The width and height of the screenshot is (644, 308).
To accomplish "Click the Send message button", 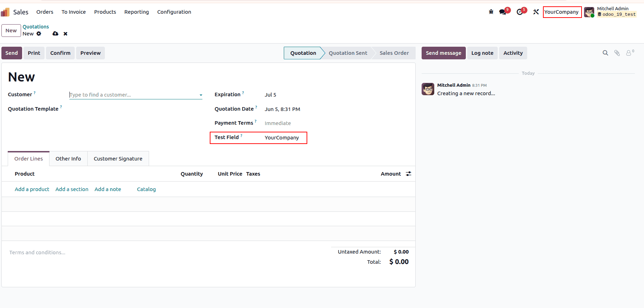I will pyautogui.click(x=444, y=53).
